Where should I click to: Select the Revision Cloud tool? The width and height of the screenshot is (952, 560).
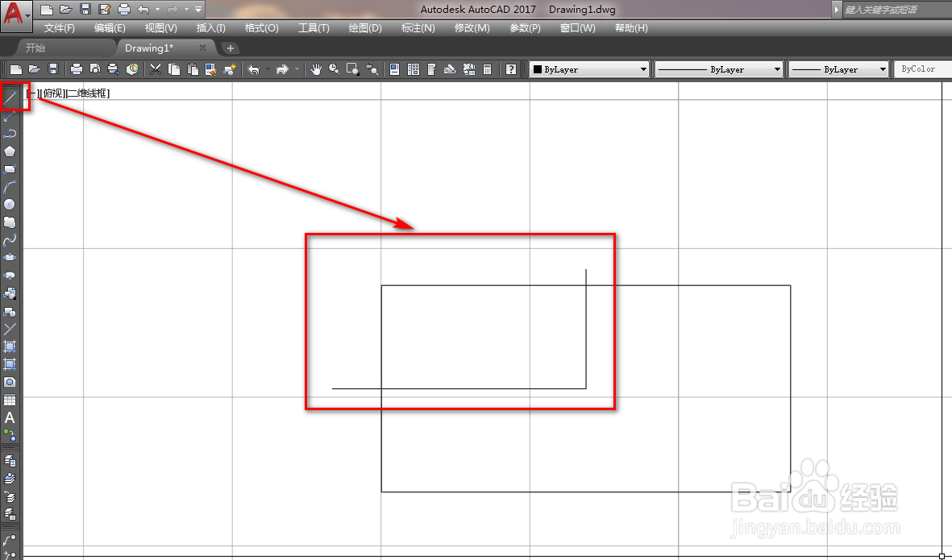[x=10, y=222]
